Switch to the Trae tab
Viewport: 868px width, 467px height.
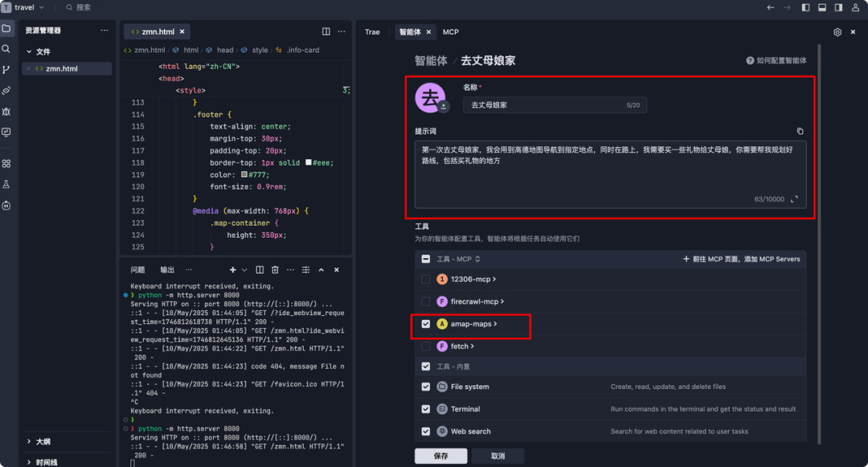click(x=373, y=32)
